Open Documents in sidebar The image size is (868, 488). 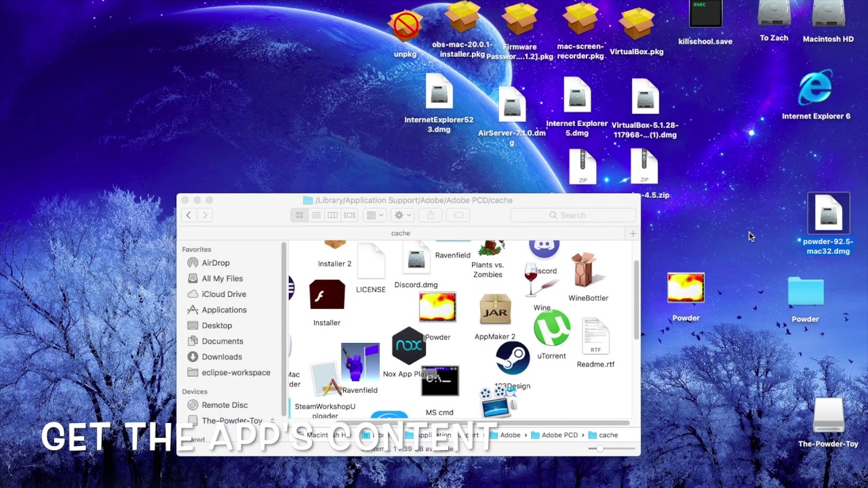[x=222, y=341]
